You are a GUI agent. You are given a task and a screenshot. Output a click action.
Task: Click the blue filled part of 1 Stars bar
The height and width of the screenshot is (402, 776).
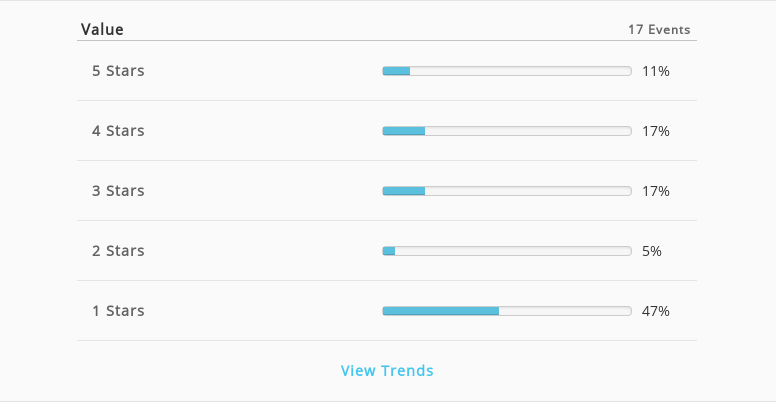440,311
